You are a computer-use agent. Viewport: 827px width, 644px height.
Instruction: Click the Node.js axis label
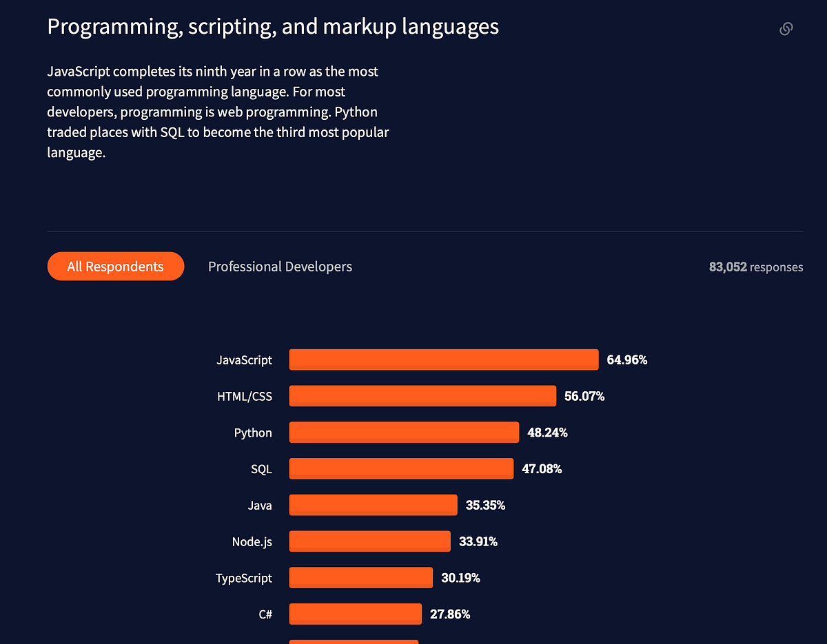(252, 541)
